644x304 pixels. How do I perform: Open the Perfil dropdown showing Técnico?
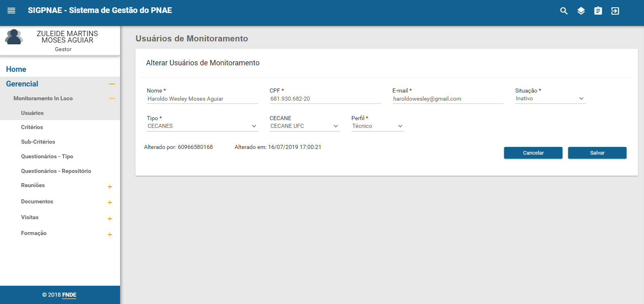coord(377,126)
